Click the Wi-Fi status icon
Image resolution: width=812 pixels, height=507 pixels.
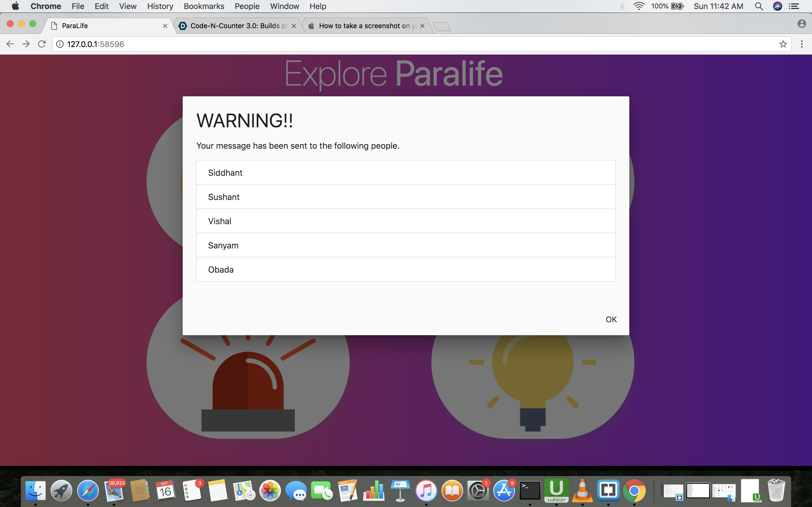click(639, 6)
